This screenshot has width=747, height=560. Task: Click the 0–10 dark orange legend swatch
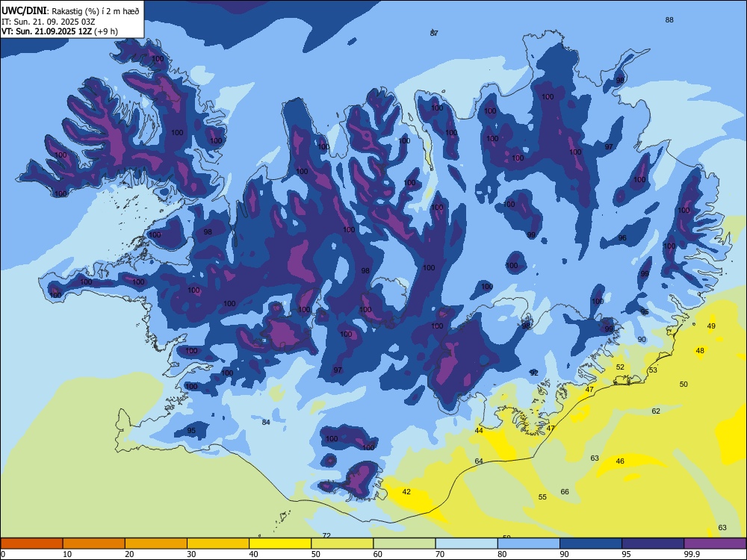tap(31, 544)
